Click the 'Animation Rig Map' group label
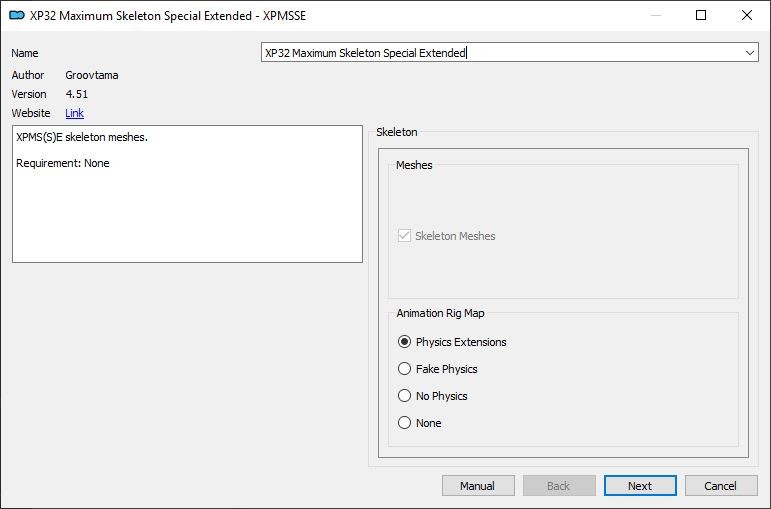 point(440,313)
